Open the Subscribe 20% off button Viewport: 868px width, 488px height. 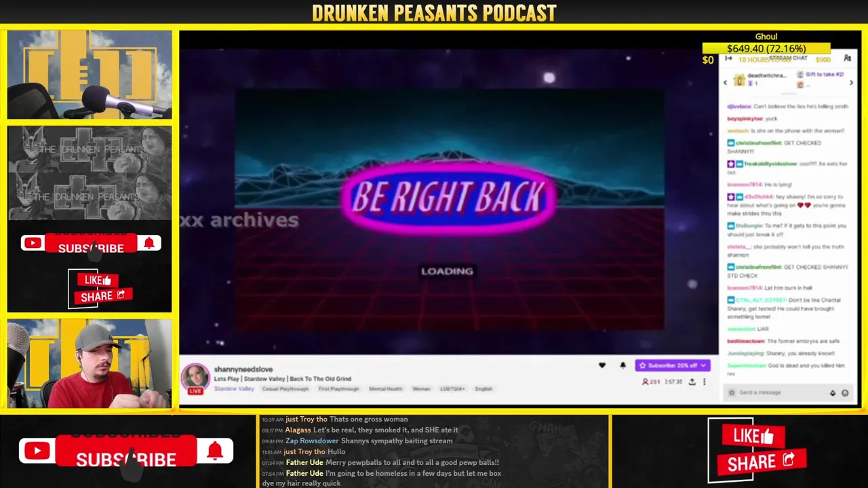[x=672, y=365]
